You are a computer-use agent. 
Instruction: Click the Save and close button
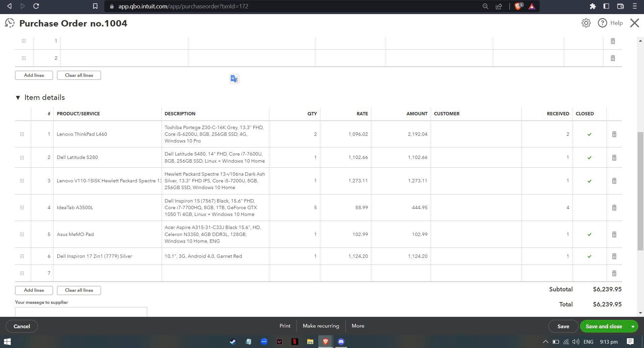point(604,326)
